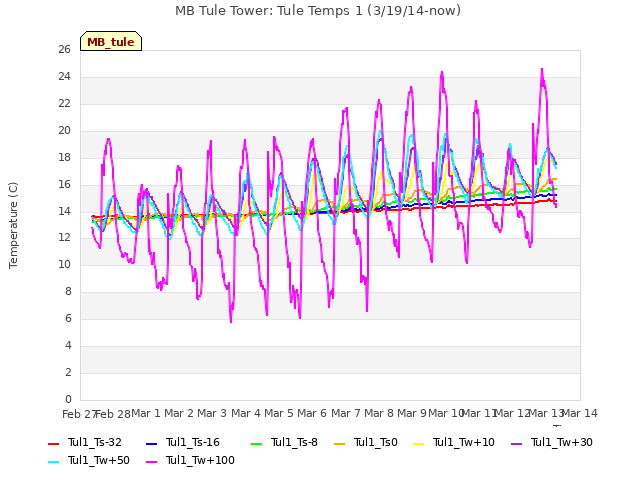Click the orange Tul1_Ts0 legend swatch
This screenshot has height=480, width=640.
point(339,443)
